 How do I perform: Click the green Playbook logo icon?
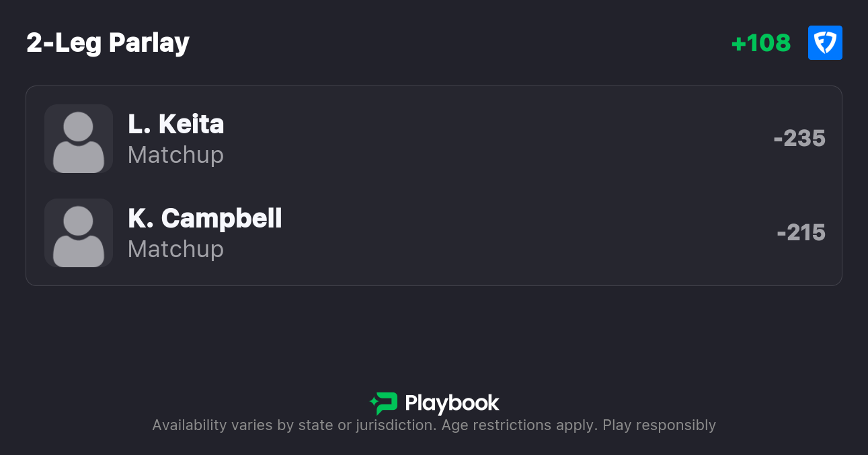[x=384, y=403]
